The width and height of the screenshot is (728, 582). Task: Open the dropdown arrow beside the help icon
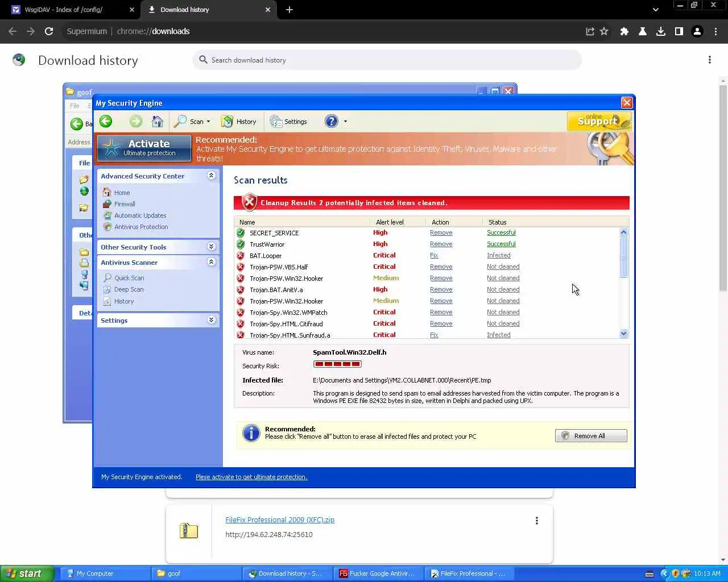click(x=345, y=122)
